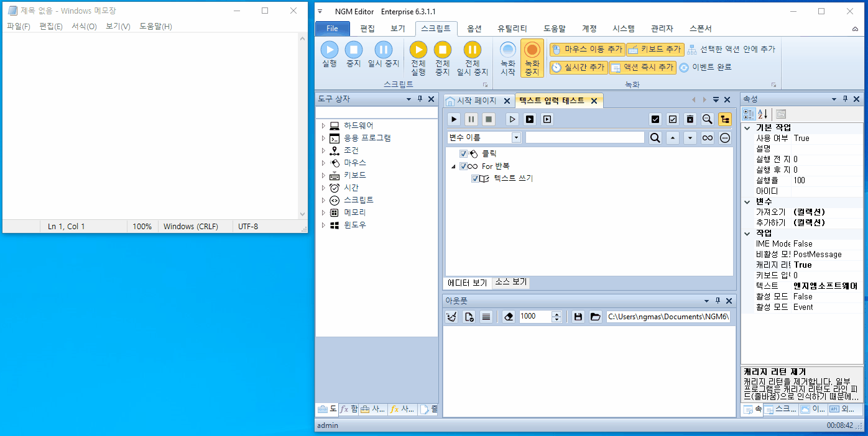868x436 pixels.
Task: Click the save disk icon in 아웃풋 toolbar
Action: point(578,317)
